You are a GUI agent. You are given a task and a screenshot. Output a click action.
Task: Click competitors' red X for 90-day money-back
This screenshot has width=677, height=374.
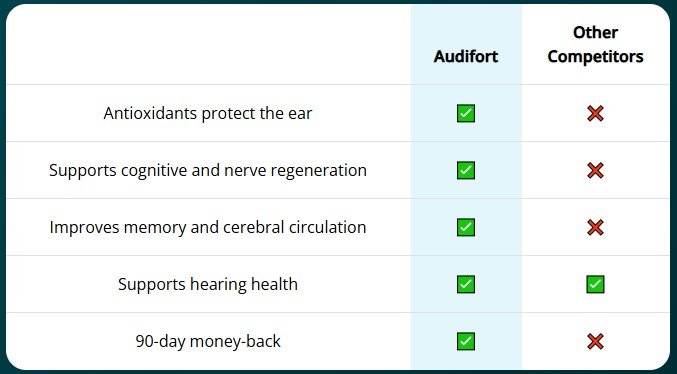595,341
